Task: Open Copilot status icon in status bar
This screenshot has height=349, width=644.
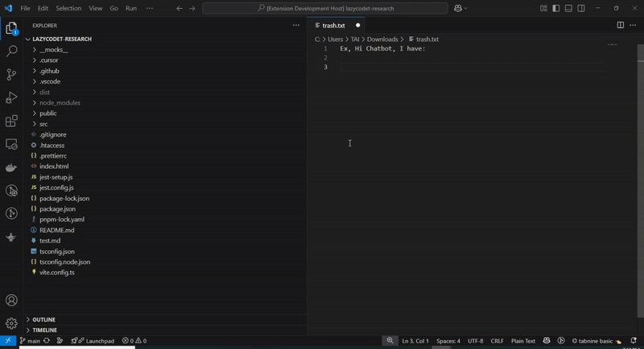Action: pos(547,341)
